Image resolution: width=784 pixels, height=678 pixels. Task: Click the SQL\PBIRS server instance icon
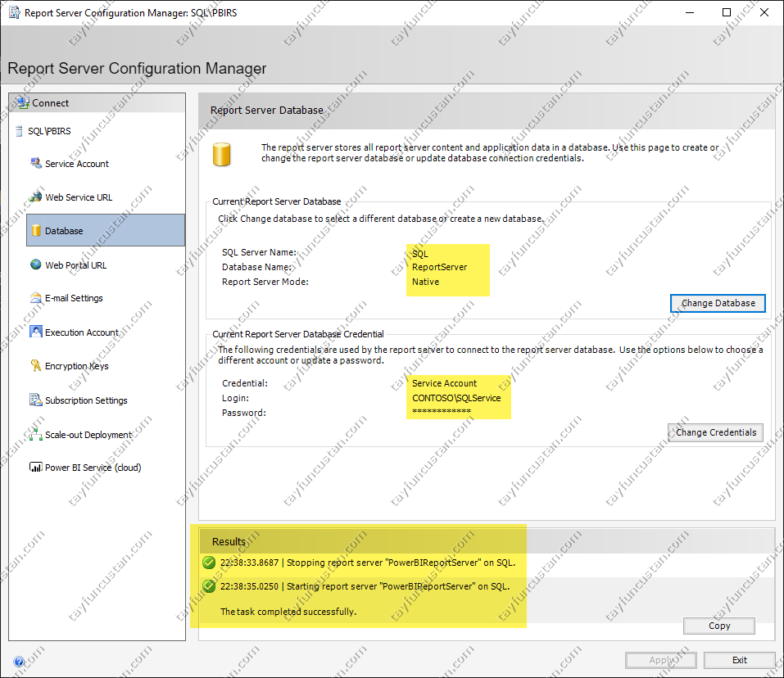click(x=19, y=131)
